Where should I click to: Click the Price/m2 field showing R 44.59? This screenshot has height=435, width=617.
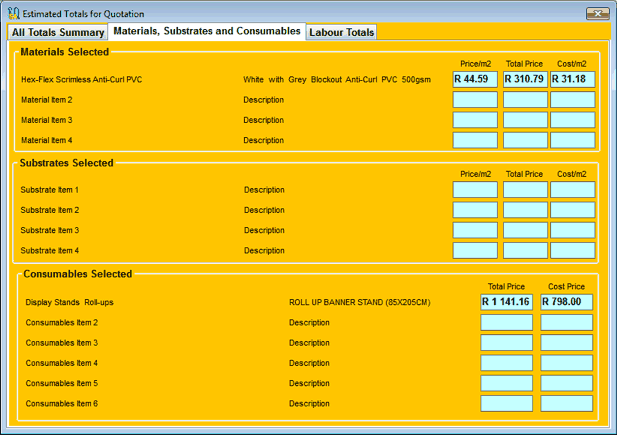pos(475,79)
